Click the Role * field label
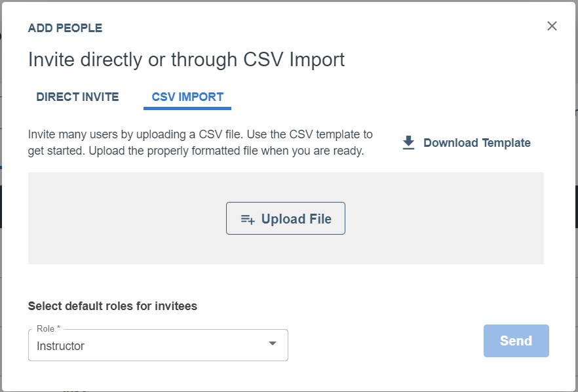The height and width of the screenshot is (392, 578). coord(48,328)
